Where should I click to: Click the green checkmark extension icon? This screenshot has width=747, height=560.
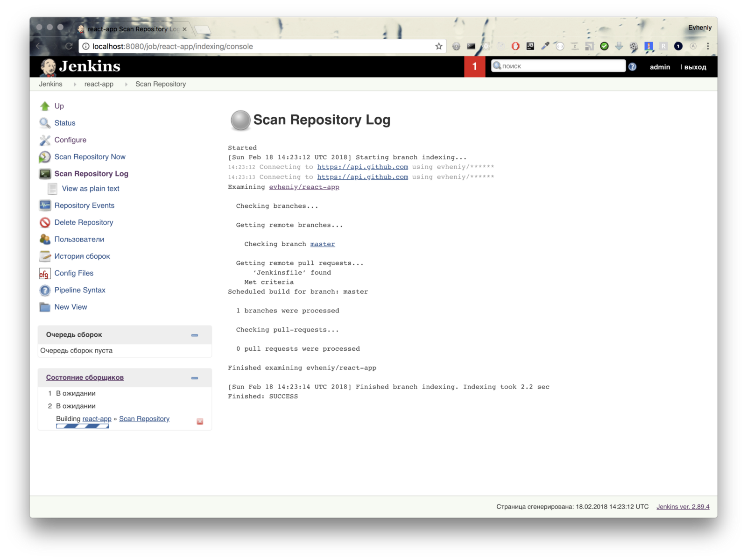pyautogui.click(x=604, y=46)
